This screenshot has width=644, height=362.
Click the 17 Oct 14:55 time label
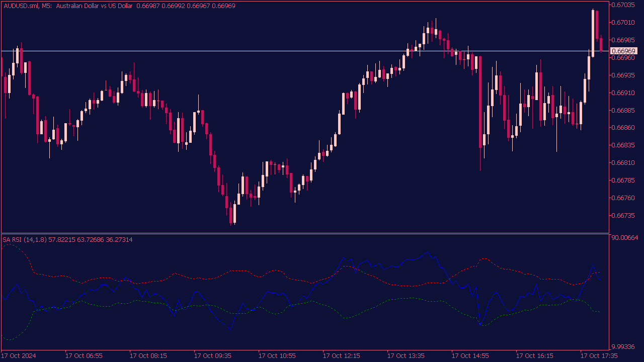tap(470, 355)
